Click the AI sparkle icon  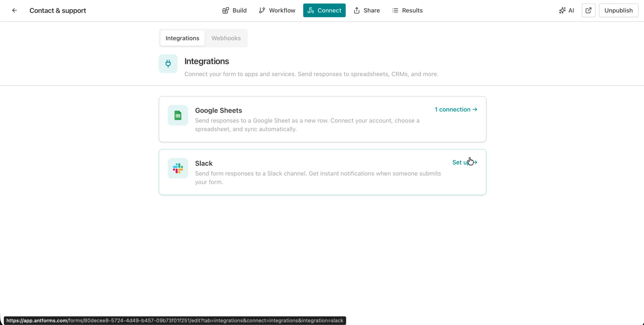[x=562, y=10]
